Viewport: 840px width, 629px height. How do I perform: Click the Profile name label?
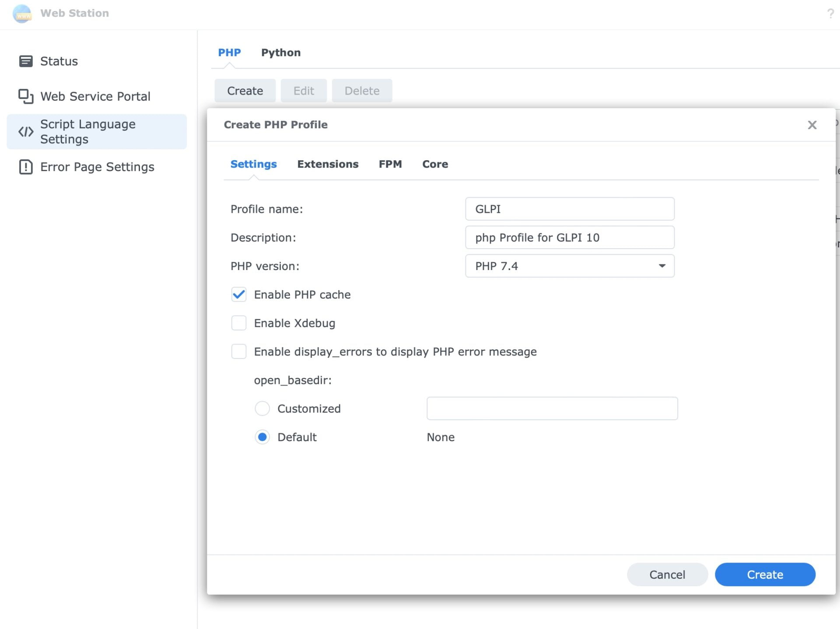click(266, 209)
